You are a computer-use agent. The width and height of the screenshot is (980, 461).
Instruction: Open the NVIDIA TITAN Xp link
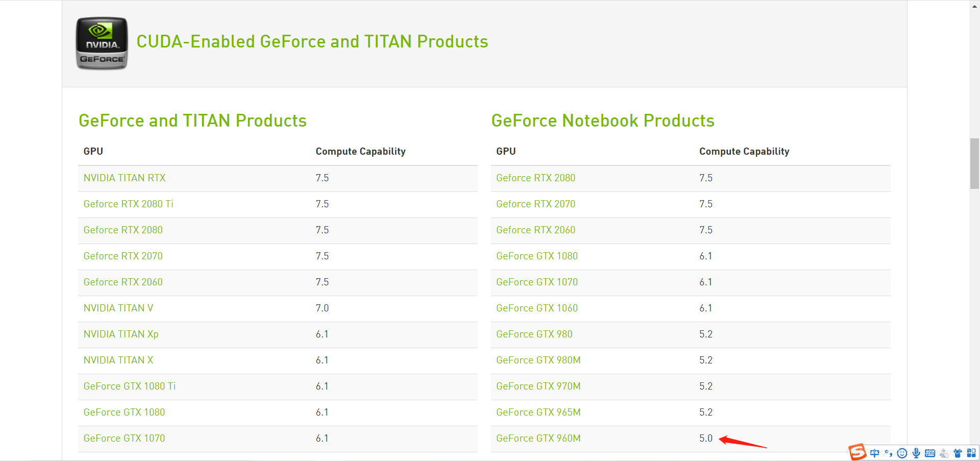(x=121, y=334)
